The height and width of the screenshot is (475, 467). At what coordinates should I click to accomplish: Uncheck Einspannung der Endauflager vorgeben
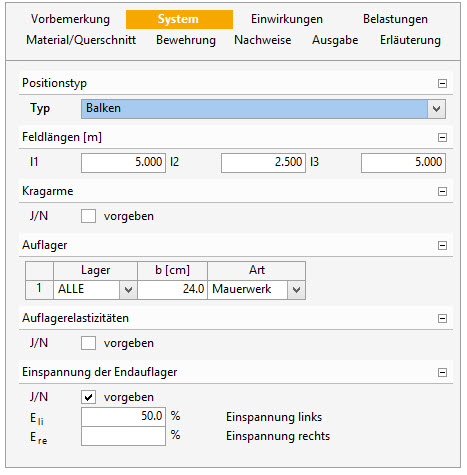click(x=88, y=397)
